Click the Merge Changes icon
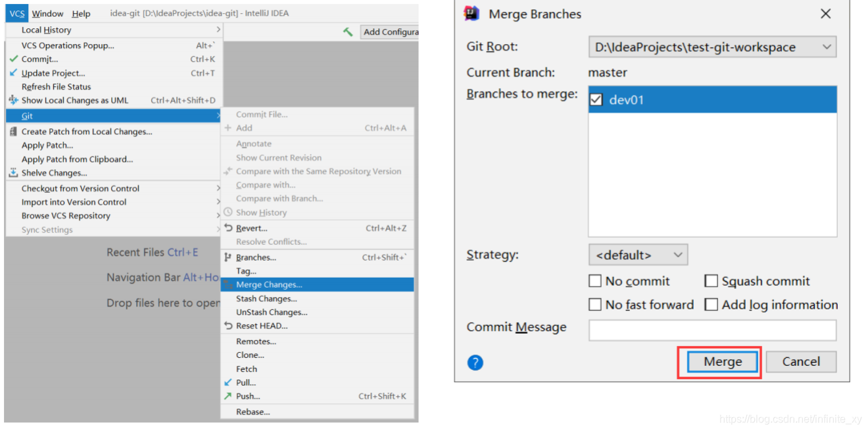Viewport: 868px width, 431px height. coord(228,285)
